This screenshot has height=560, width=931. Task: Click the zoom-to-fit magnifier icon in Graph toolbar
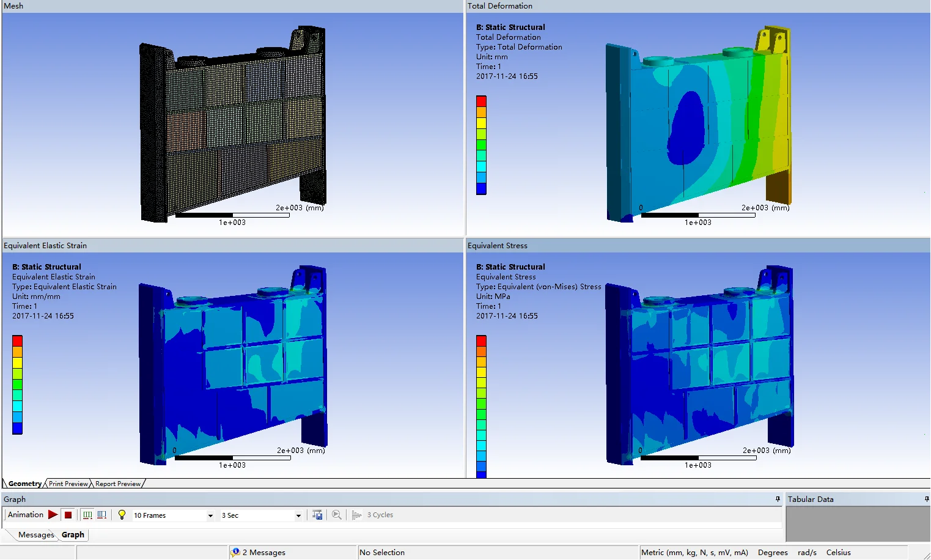pos(336,515)
